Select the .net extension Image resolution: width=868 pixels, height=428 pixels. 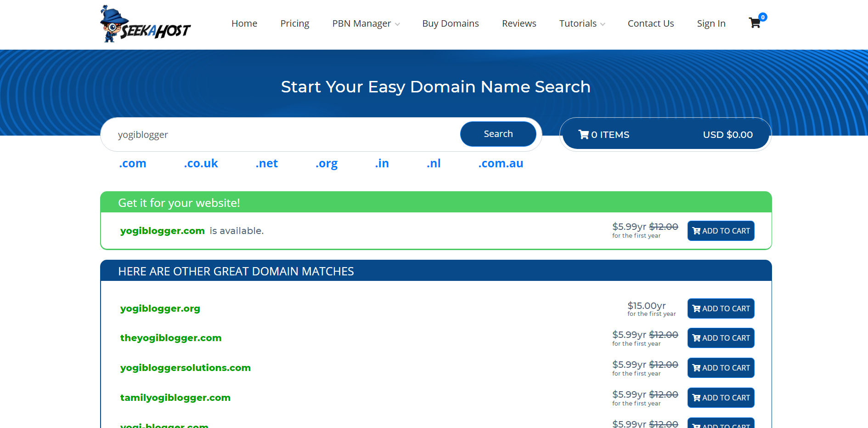point(266,163)
